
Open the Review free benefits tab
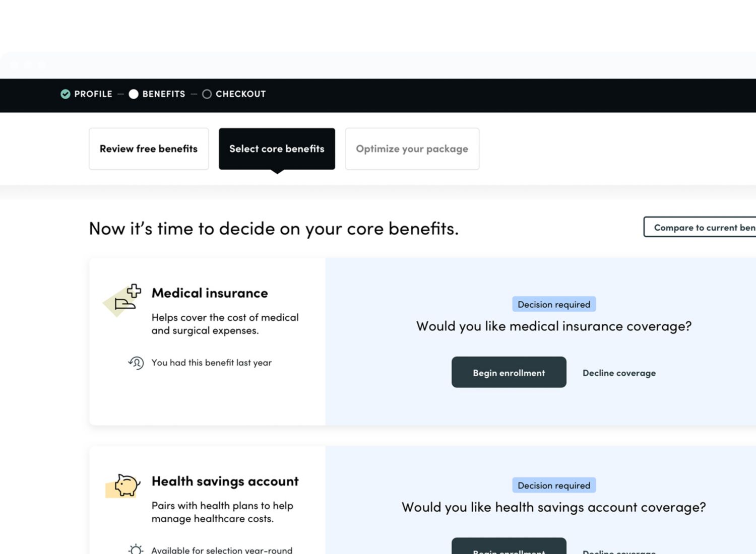point(149,149)
